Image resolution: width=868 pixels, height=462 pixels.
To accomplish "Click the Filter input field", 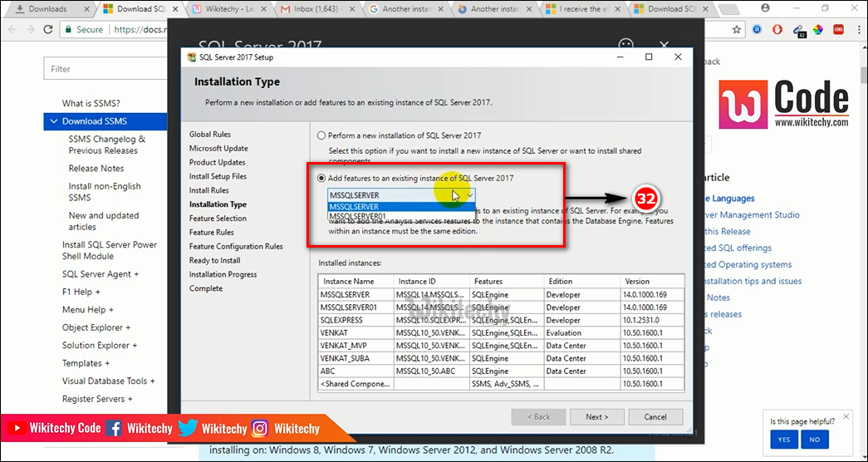I will tap(105, 69).
